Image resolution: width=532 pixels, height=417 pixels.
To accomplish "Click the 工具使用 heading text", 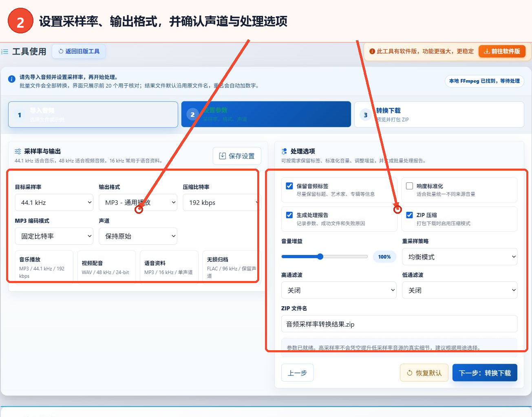I will tap(29, 51).
